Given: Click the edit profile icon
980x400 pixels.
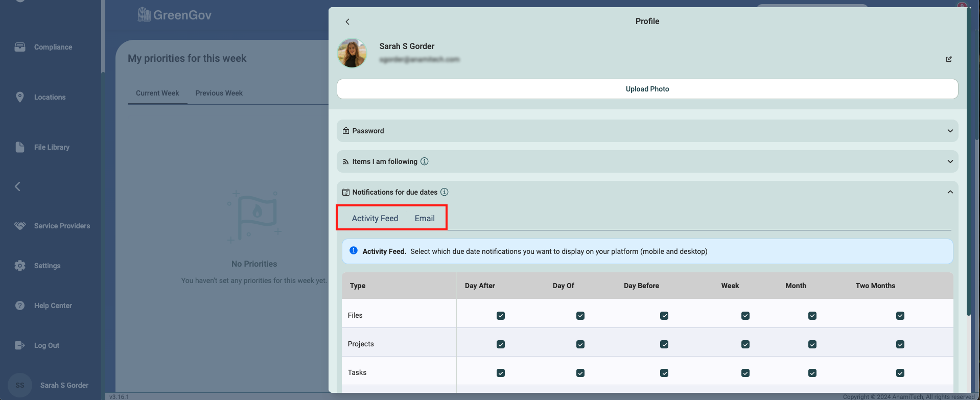Looking at the screenshot, I should (x=949, y=59).
